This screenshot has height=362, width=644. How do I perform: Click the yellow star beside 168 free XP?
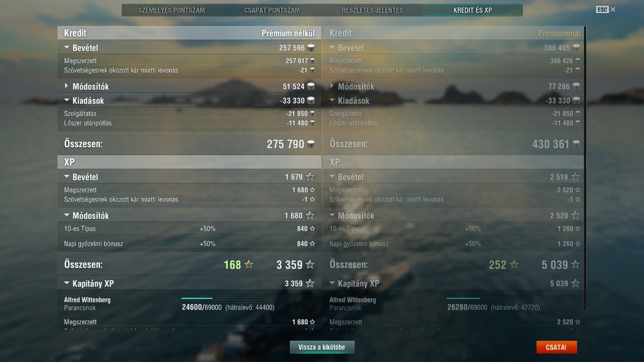[x=248, y=264]
